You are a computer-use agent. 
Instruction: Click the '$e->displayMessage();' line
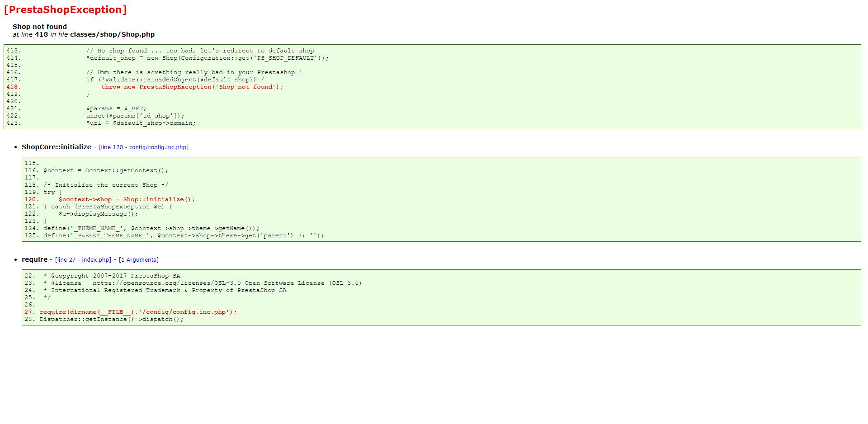(98, 214)
